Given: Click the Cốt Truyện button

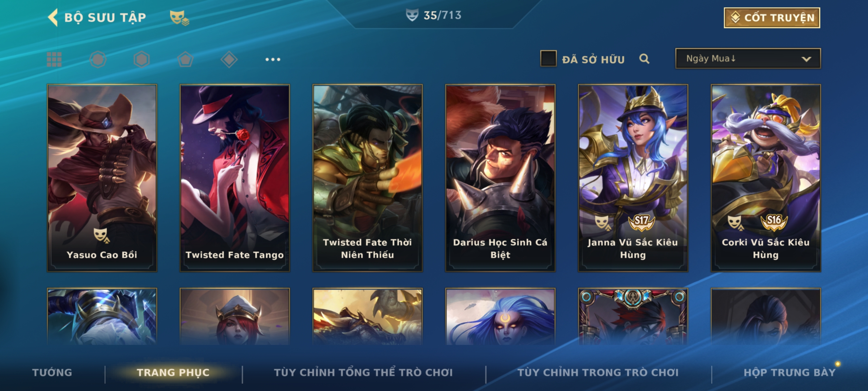Looking at the screenshot, I should [772, 18].
